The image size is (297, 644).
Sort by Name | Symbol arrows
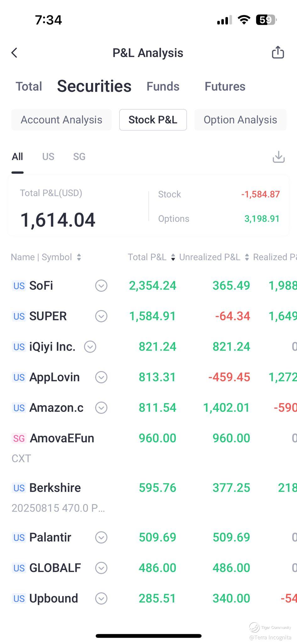click(79, 257)
